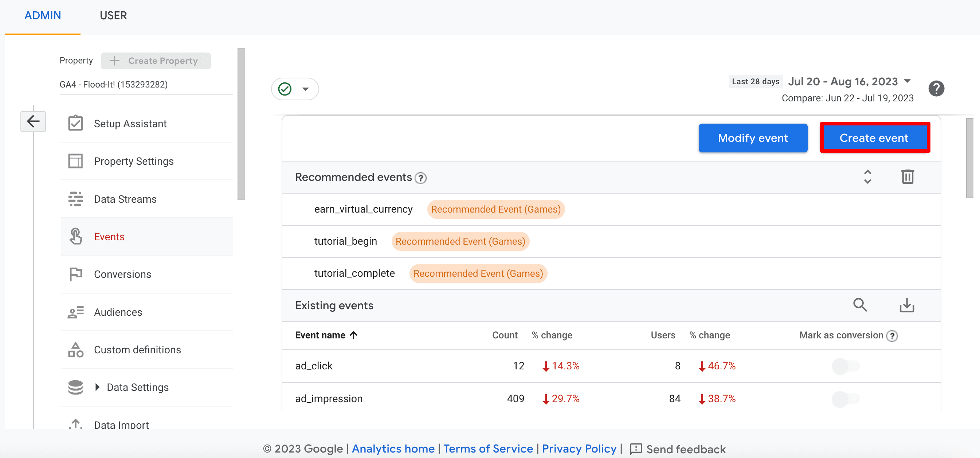Click the Setup Assistant icon
980x458 pixels.
(76, 123)
